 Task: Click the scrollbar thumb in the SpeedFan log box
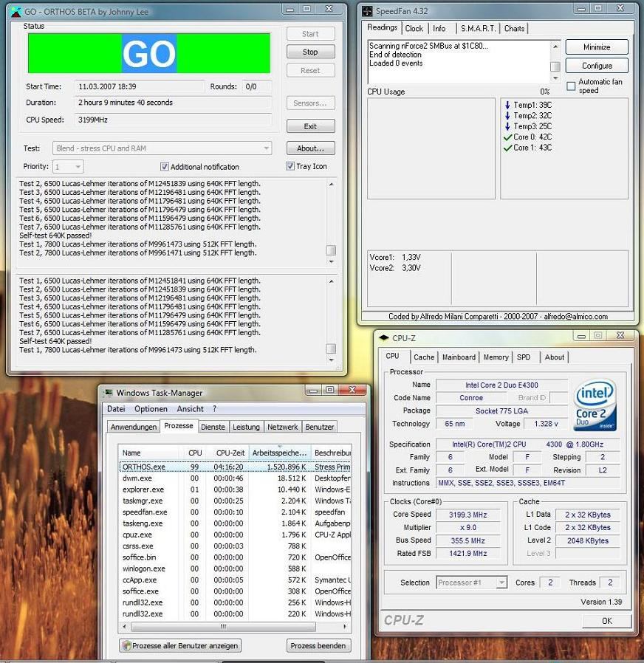[555, 66]
